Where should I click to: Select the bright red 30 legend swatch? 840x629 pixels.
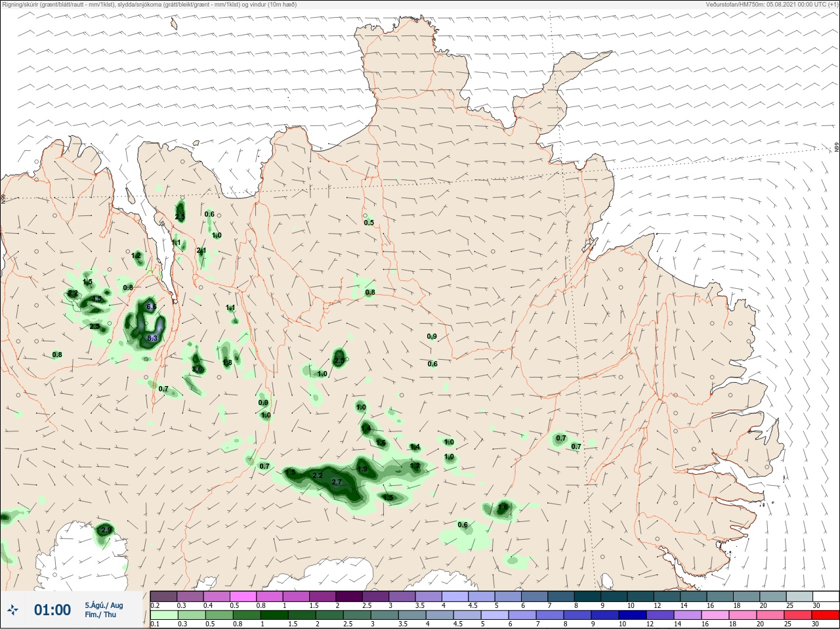pyautogui.click(x=826, y=615)
